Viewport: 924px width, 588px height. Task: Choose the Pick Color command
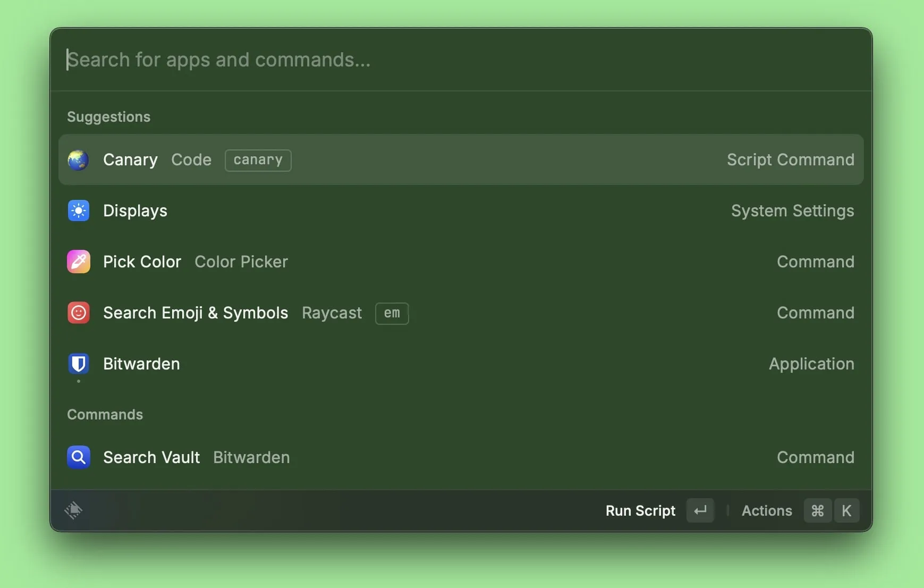(460, 262)
